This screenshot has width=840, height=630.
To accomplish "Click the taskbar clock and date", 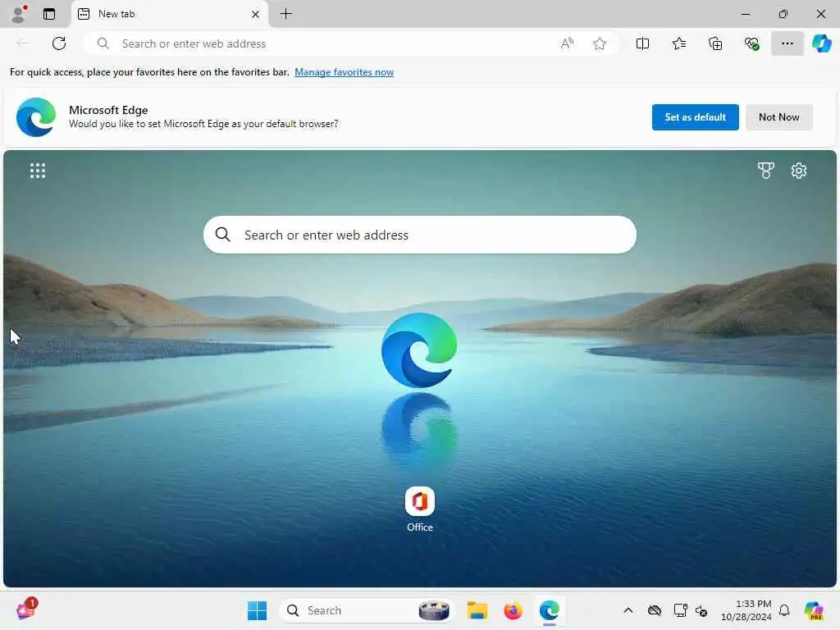I will (x=746, y=610).
